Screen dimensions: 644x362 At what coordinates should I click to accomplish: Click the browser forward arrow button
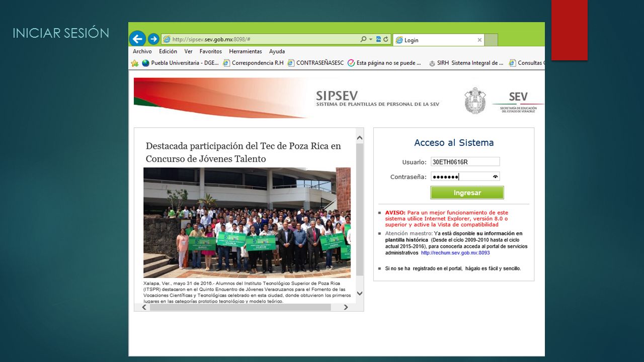[153, 39]
